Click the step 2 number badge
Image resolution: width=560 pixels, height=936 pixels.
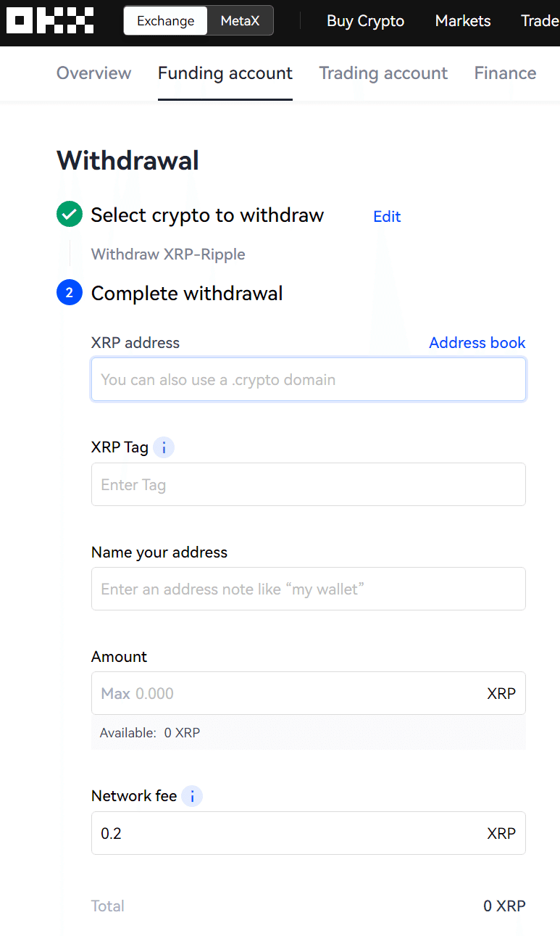(x=69, y=292)
